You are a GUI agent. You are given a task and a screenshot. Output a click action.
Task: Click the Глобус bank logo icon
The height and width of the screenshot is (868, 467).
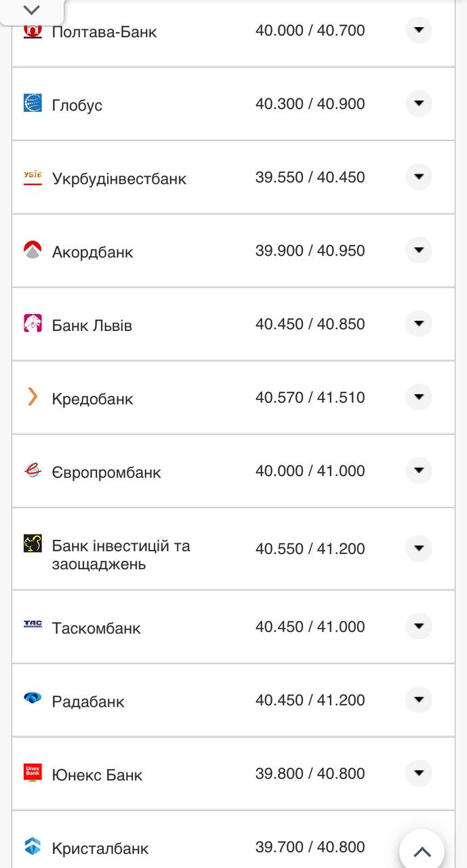[x=33, y=103]
